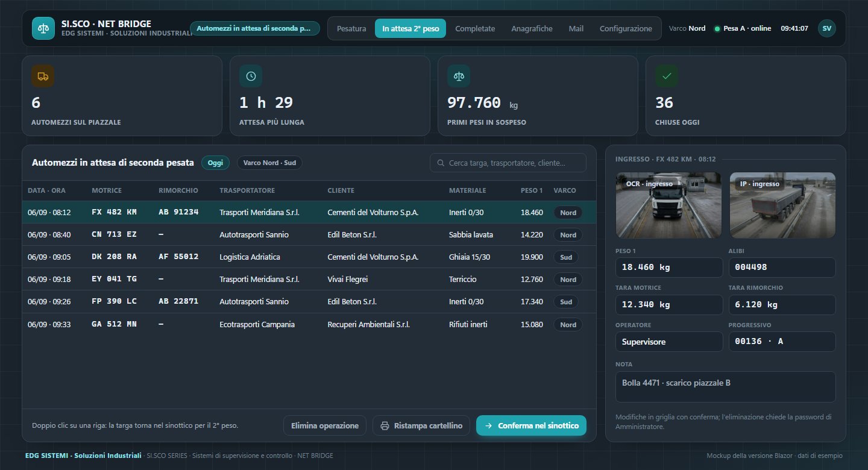Open the Anagrafiche tab
The height and width of the screenshot is (470, 868).
pos(532,28)
